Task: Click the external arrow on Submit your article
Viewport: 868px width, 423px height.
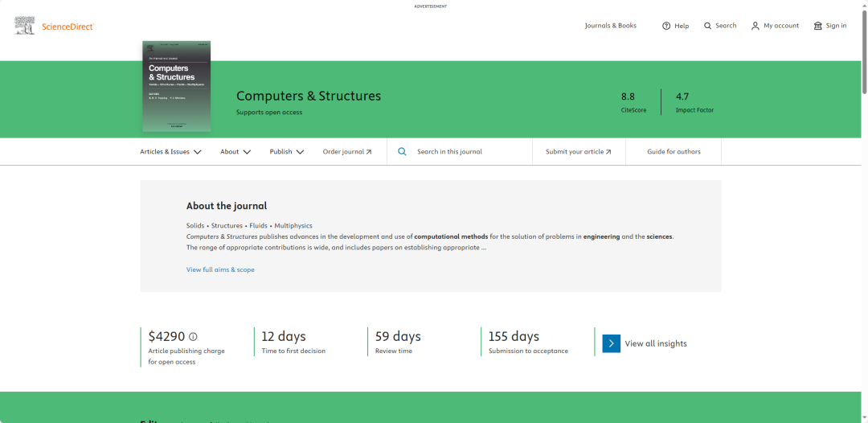Action: (x=608, y=152)
